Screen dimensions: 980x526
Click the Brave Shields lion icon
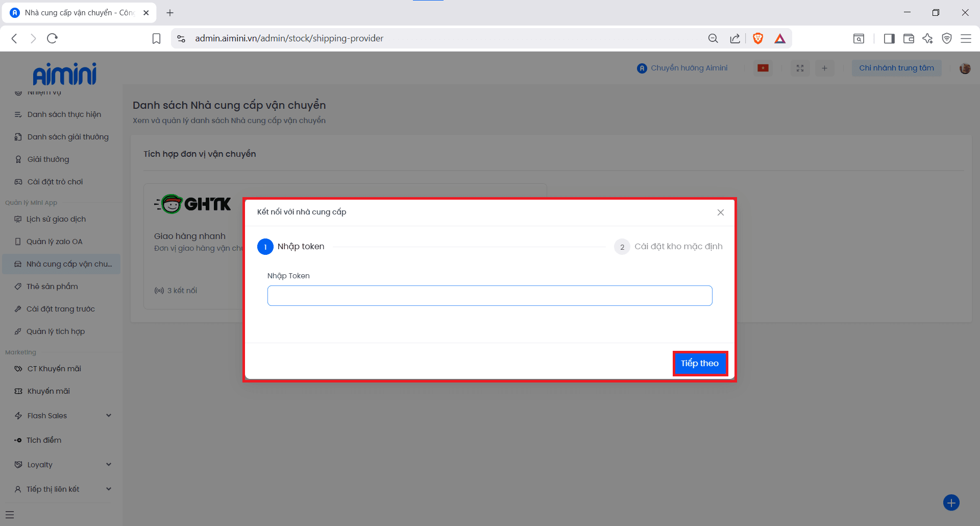tap(758, 38)
